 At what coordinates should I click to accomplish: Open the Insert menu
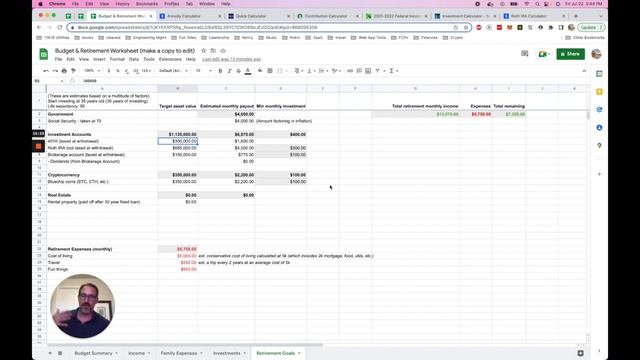click(x=99, y=60)
